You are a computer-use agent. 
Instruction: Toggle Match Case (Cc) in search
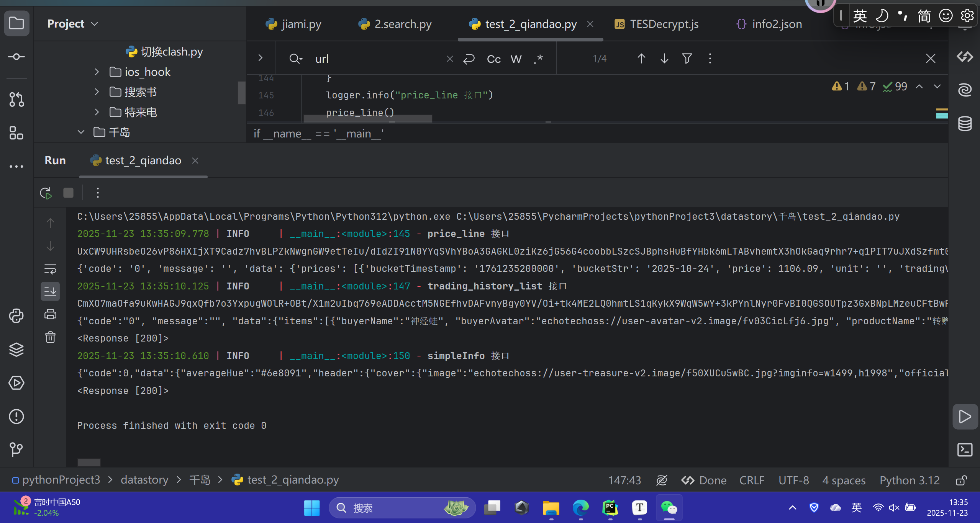(x=493, y=59)
